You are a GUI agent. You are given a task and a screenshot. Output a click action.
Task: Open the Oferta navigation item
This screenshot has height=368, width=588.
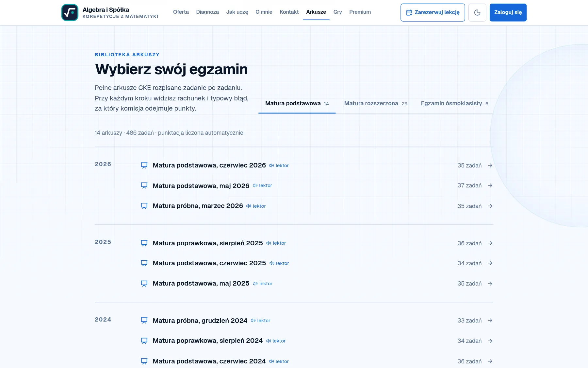[181, 12]
